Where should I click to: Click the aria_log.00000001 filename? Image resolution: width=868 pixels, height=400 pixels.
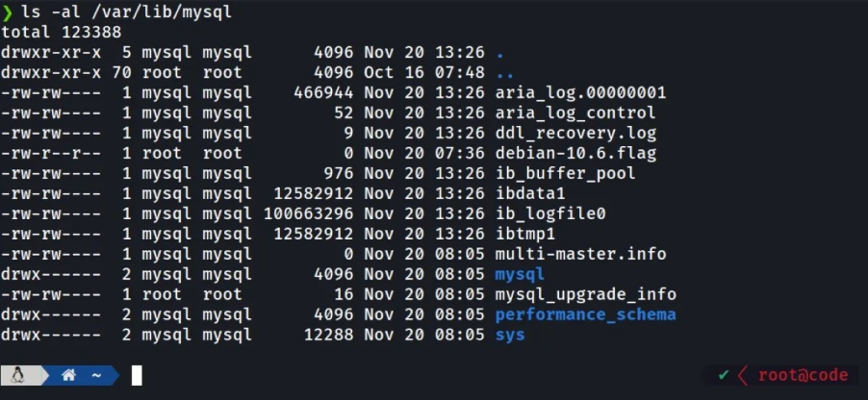coord(580,92)
